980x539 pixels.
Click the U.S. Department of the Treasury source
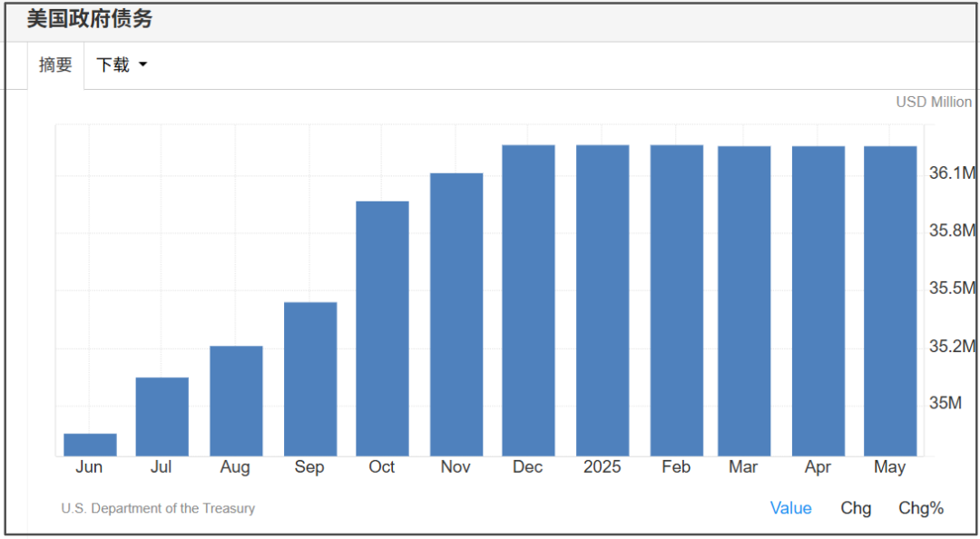click(158, 508)
